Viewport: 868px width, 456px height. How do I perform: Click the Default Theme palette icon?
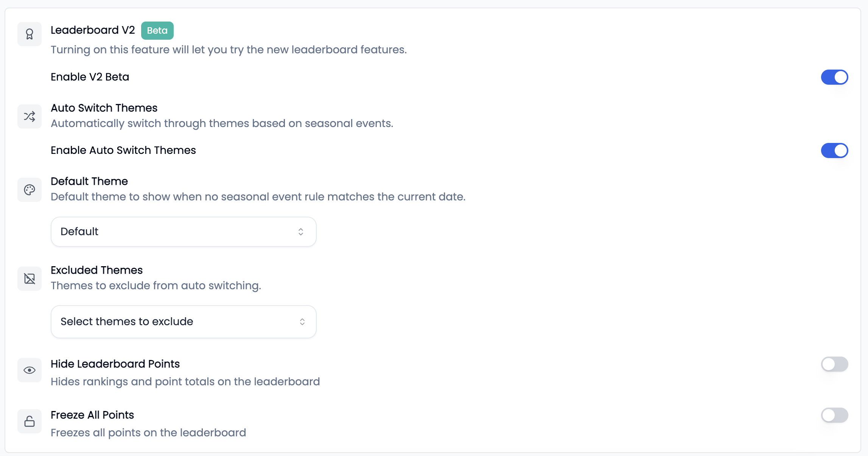(30, 190)
